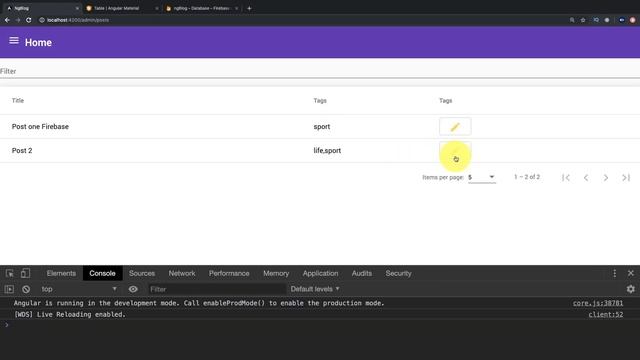Click the browser address bar URL
Viewport: 640px width, 360px height.
(78, 20)
